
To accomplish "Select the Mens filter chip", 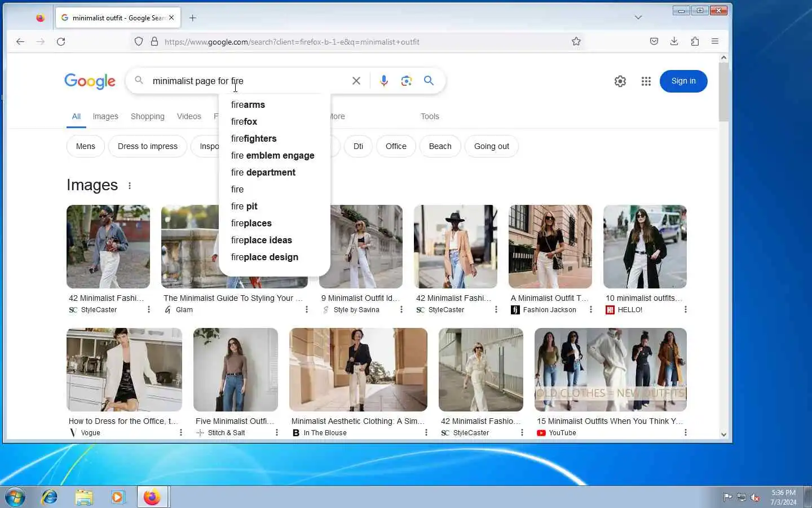I will pyautogui.click(x=86, y=146).
